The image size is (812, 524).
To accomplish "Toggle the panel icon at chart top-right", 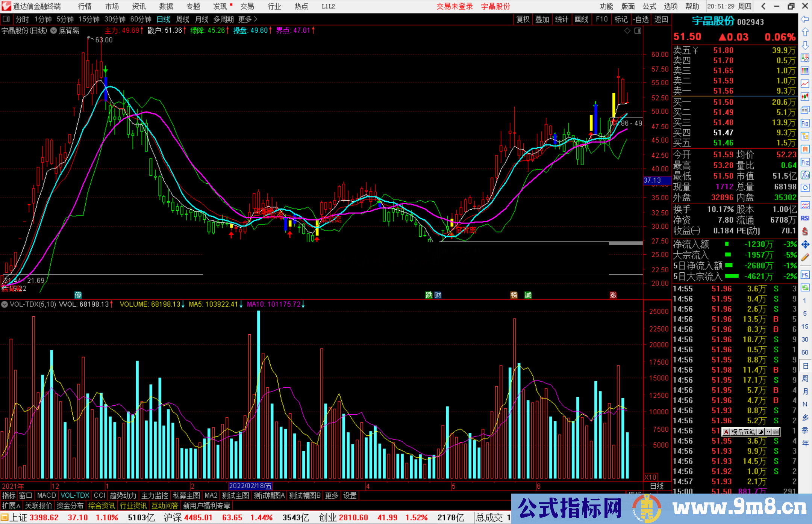I will pos(638,31).
